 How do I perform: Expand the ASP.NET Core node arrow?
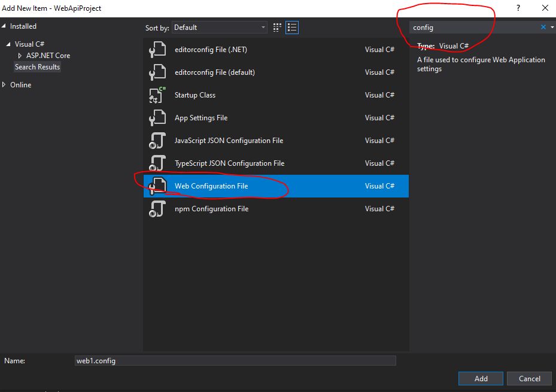point(20,56)
